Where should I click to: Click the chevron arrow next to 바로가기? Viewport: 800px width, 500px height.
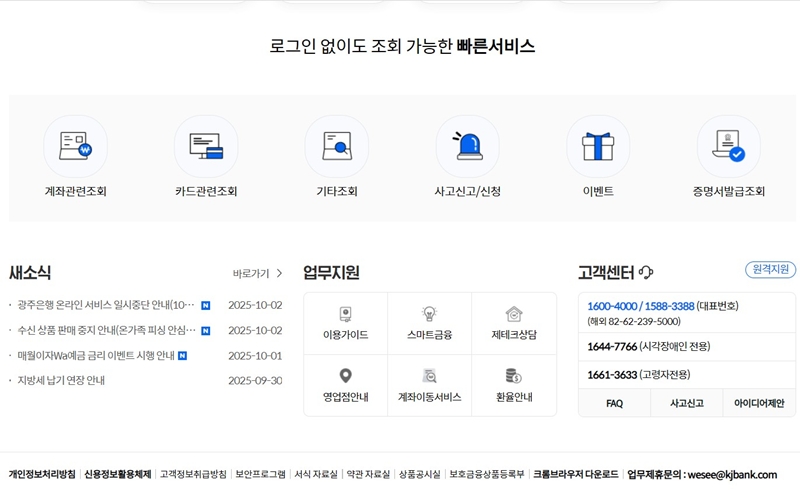[279, 273]
